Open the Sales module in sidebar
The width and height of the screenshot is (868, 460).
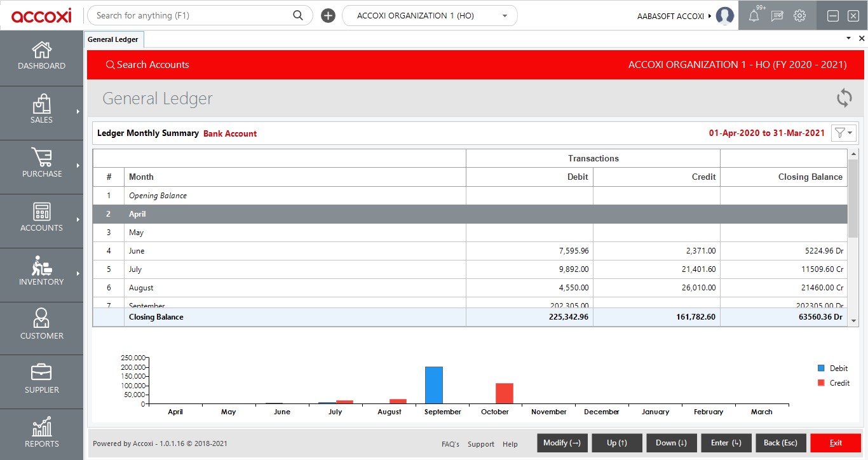41,110
